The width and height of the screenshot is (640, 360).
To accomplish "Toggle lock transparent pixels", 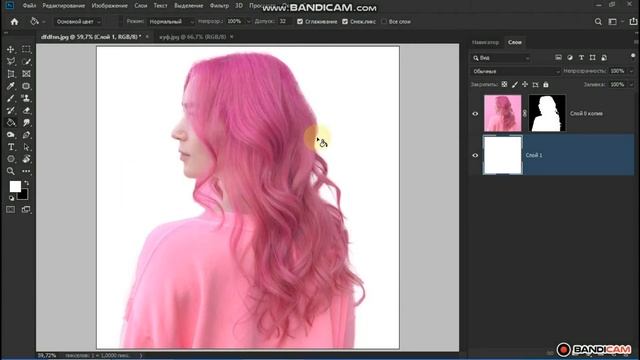I will pos(504,84).
